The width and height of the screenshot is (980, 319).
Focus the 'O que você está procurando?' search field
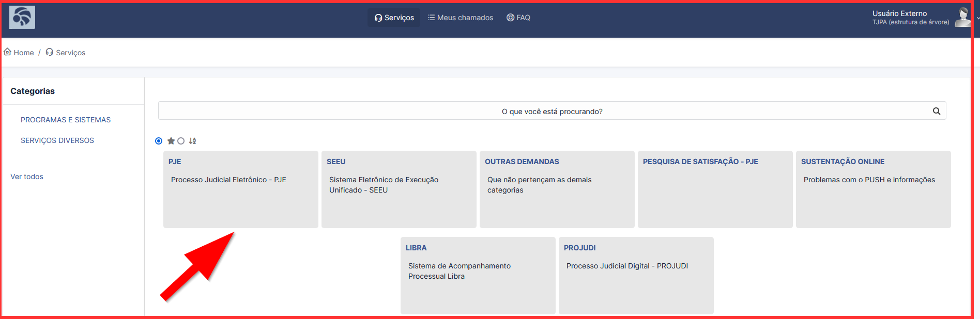(x=552, y=111)
